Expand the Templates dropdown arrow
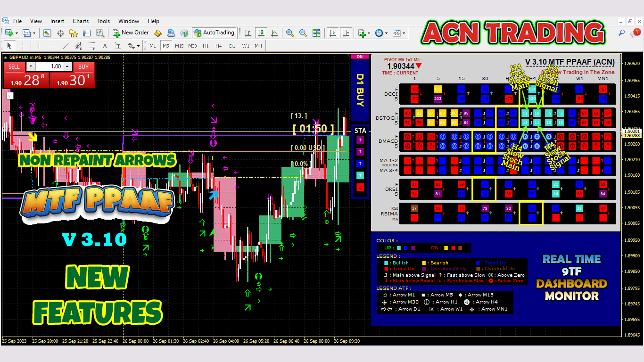The width and height of the screenshot is (644, 362). [404, 33]
